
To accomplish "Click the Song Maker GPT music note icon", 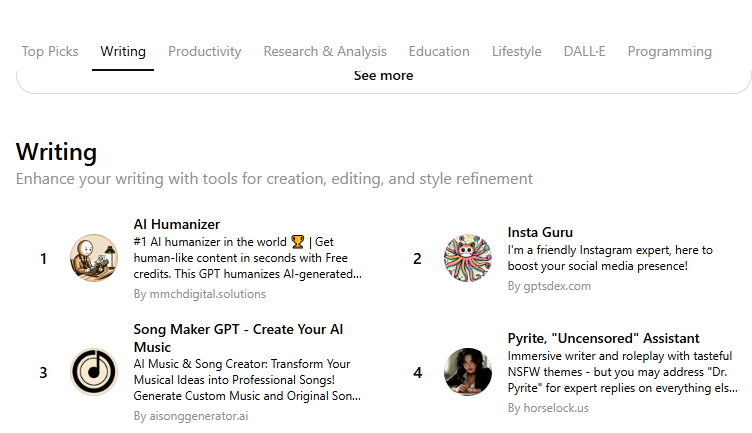I will [x=94, y=372].
